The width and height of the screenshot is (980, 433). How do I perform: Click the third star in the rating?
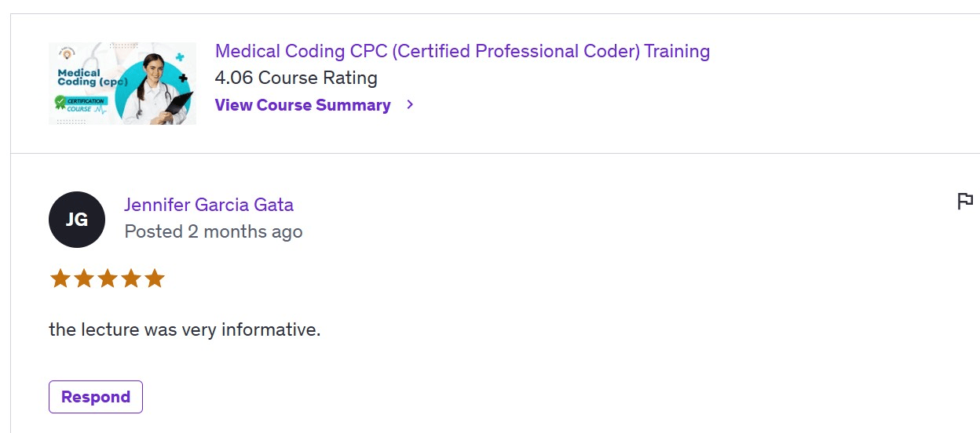[108, 278]
